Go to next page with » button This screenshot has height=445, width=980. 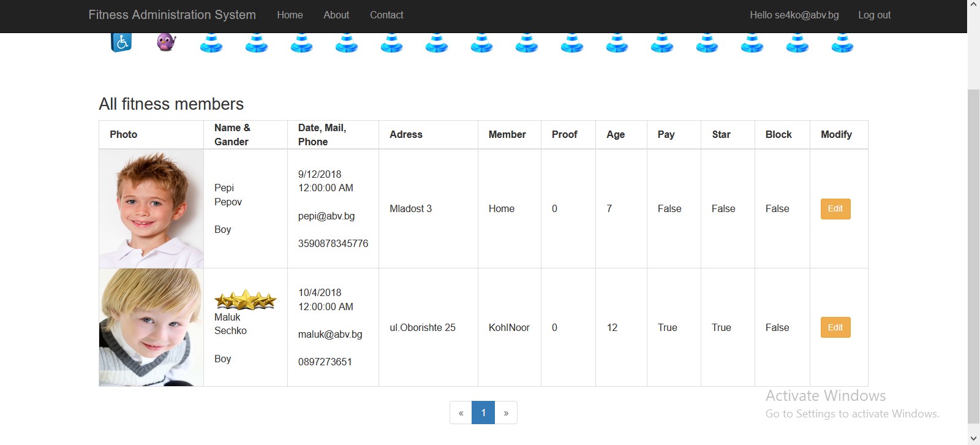click(x=506, y=413)
